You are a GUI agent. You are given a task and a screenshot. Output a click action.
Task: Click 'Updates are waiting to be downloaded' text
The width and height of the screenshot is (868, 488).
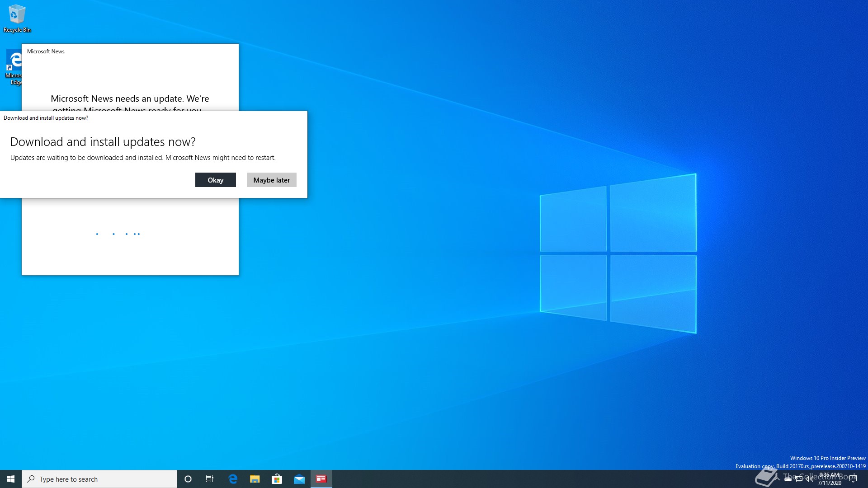click(143, 158)
